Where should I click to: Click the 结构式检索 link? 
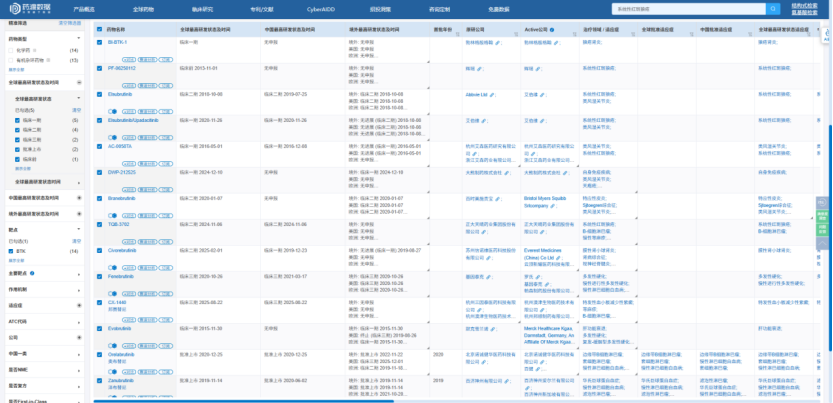(x=804, y=5)
